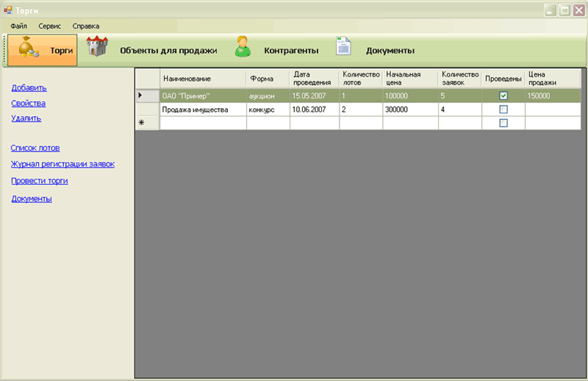Open Документы toolbar label
Viewport: 588px width, 381px height.
pos(390,51)
